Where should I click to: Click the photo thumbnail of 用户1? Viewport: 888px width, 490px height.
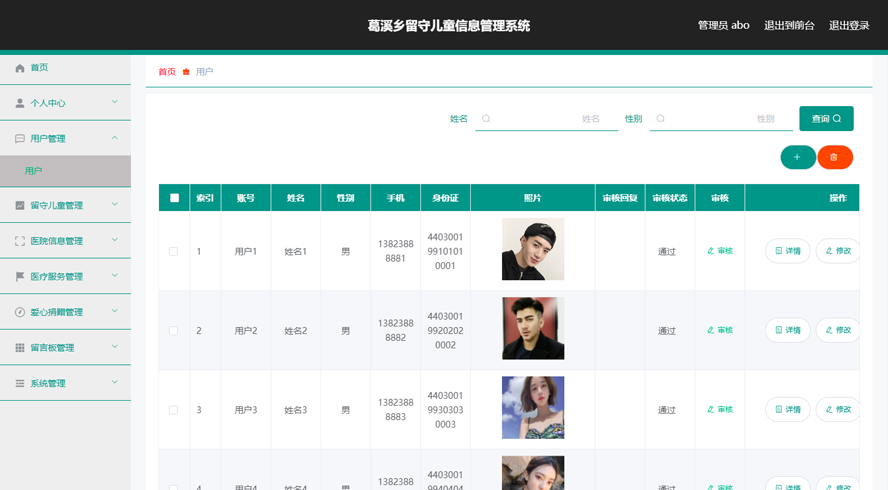tap(533, 249)
